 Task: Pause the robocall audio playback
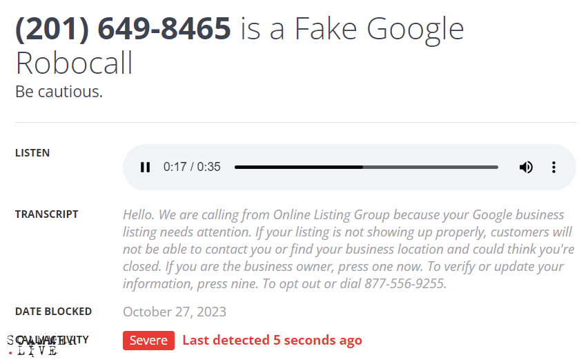[145, 167]
